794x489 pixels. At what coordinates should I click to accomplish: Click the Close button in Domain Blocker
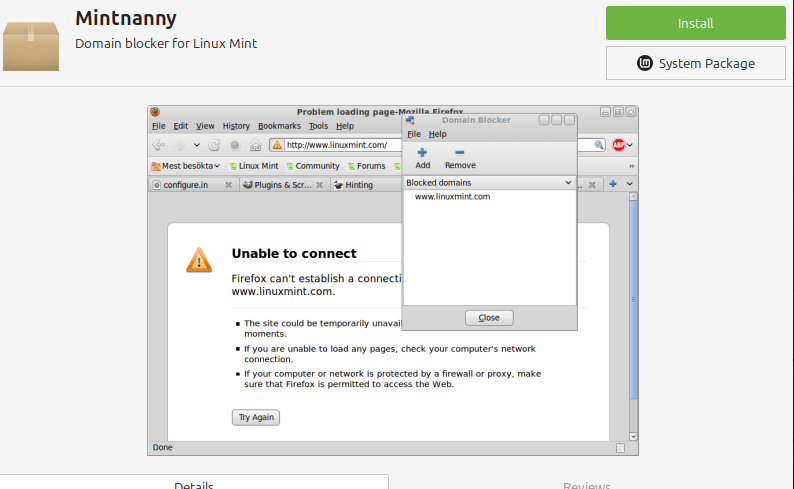click(489, 318)
